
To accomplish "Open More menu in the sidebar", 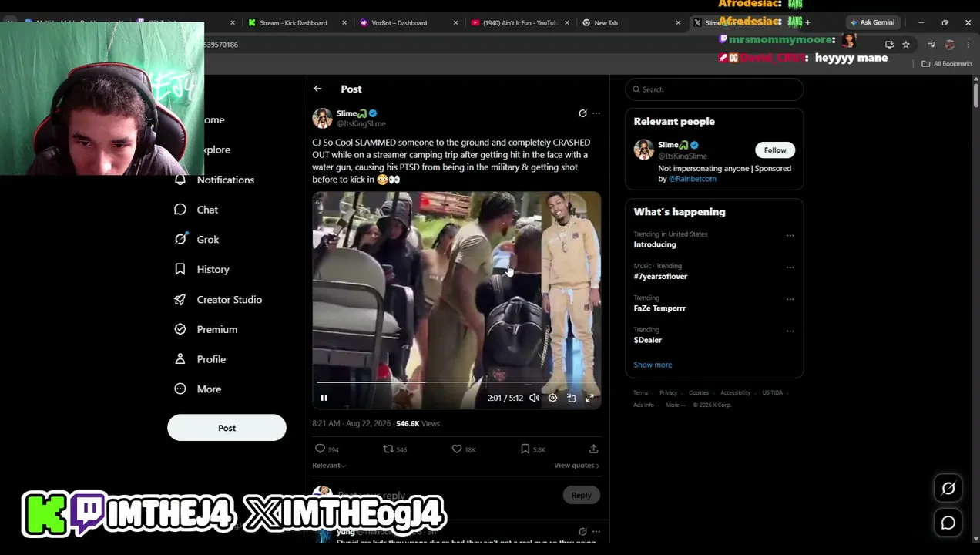I will tap(198, 389).
